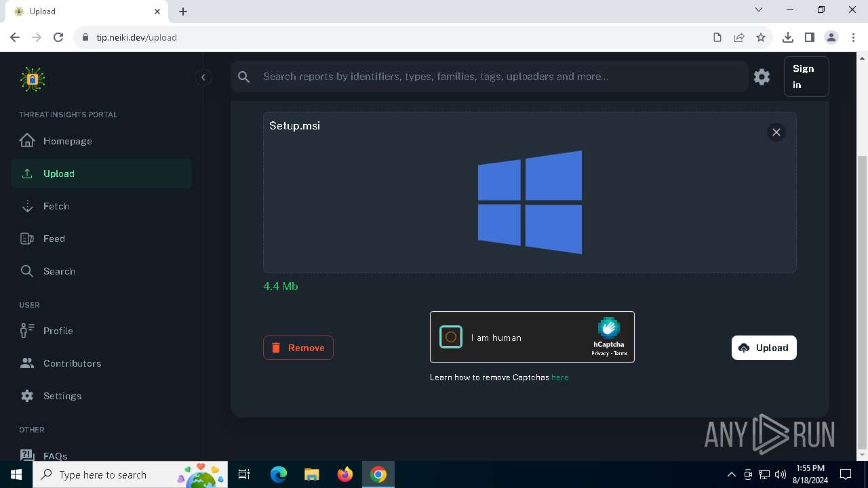The height and width of the screenshot is (488, 868).
Task: Launch Microsoft Edge from the taskbar
Action: [279, 474]
